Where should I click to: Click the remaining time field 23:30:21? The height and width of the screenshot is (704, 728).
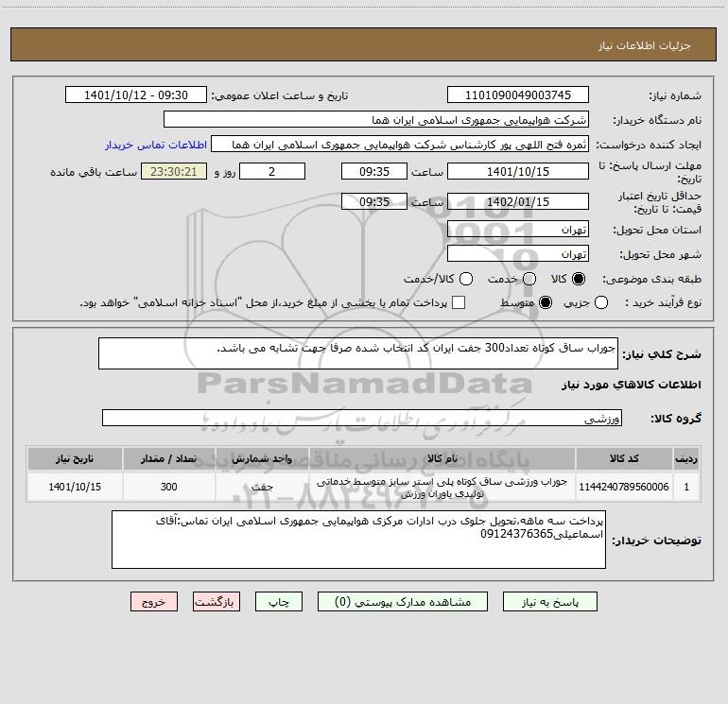(174, 172)
